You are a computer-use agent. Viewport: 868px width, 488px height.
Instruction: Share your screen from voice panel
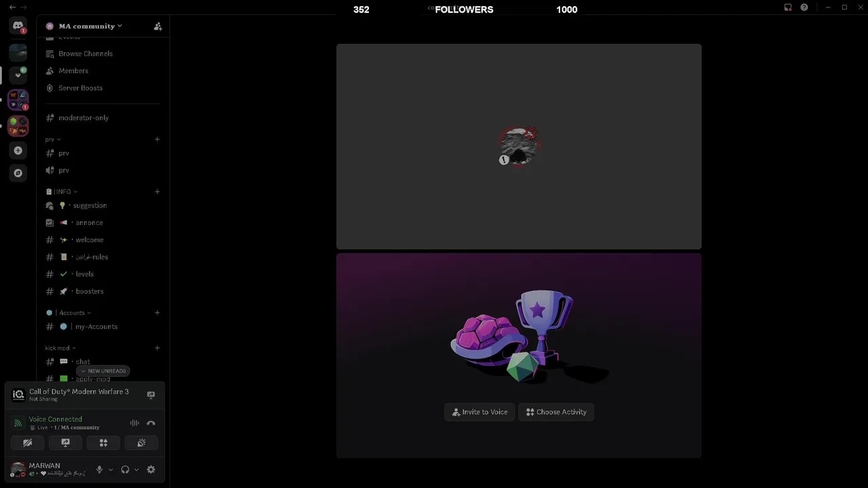tap(66, 443)
